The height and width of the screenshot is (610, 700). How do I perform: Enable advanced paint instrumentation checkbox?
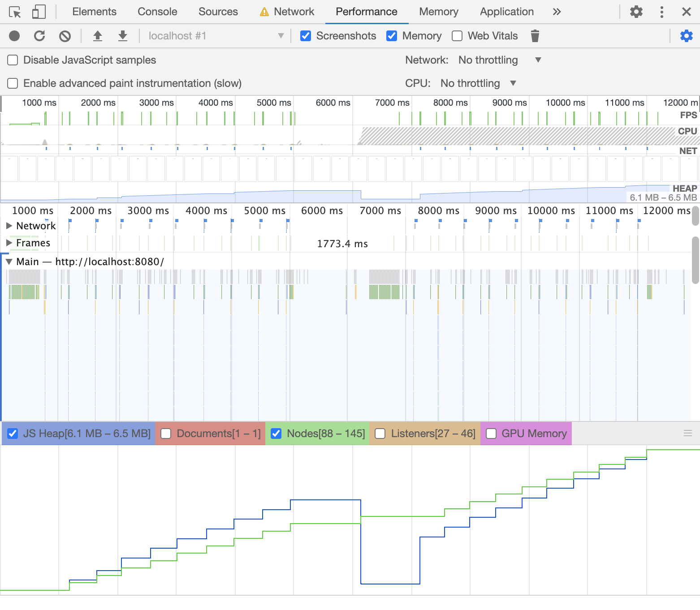(x=13, y=83)
